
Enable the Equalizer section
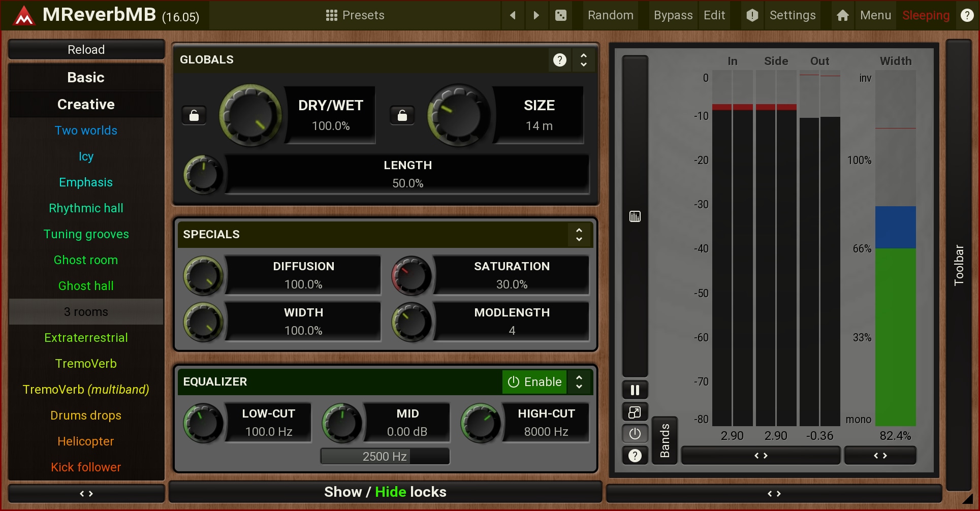click(535, 382)
